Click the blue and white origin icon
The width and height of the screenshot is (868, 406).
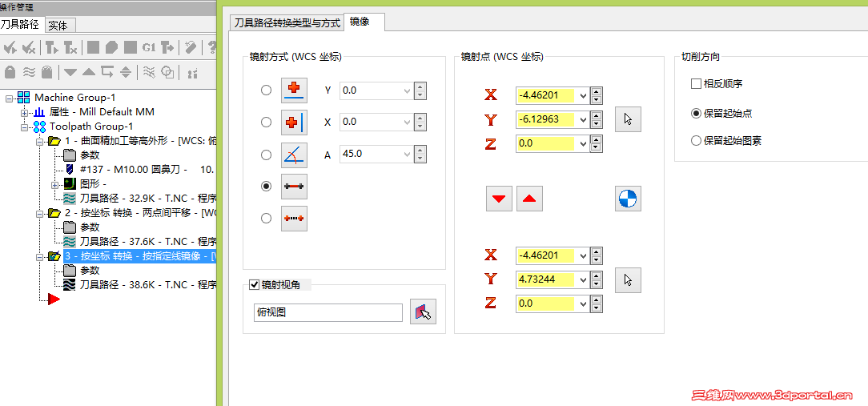click(x=629, y=199)
